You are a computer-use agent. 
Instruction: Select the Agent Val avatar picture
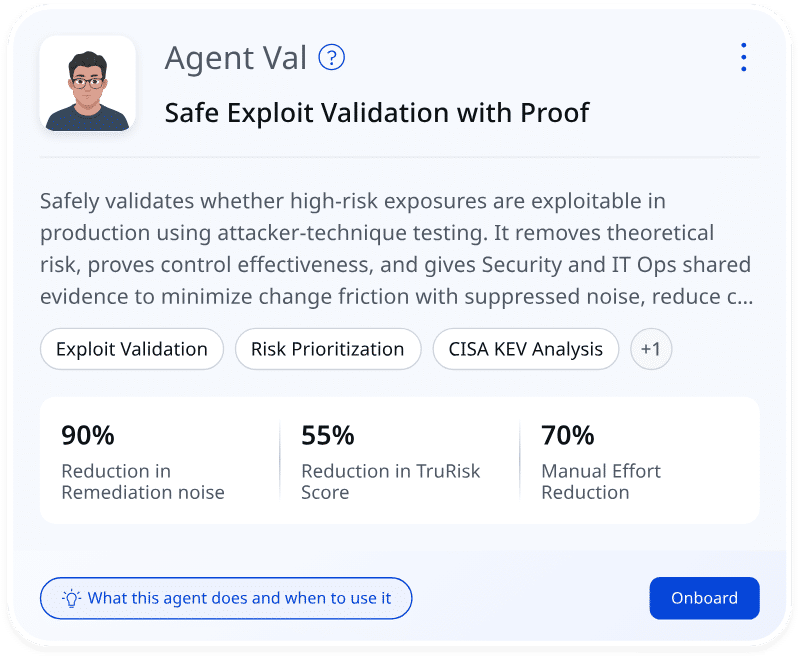tap(87, 83)
